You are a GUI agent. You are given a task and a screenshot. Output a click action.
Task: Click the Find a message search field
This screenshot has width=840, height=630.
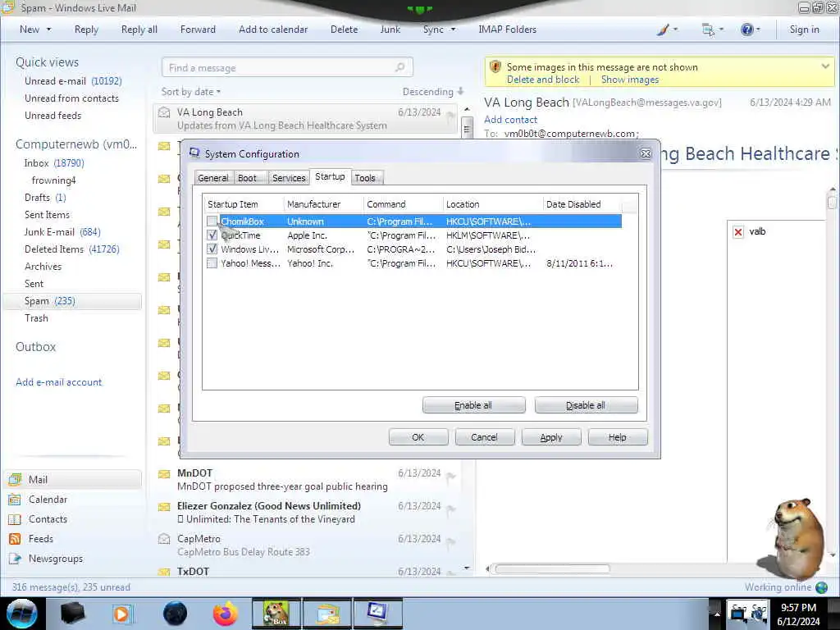287,67
